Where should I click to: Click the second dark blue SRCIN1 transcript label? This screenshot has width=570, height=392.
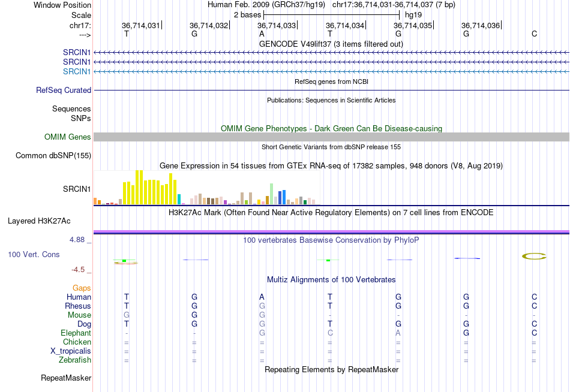(76, 62)
